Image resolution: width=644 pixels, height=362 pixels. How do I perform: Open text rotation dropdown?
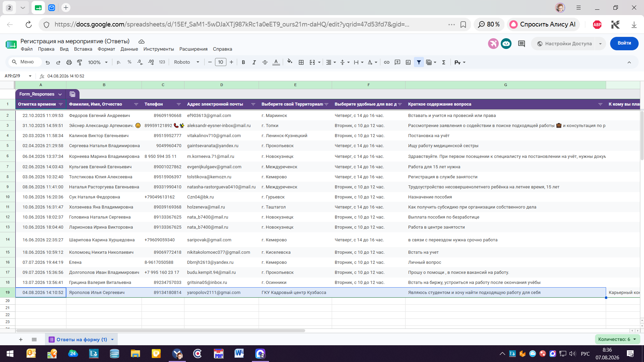point(372,62)
